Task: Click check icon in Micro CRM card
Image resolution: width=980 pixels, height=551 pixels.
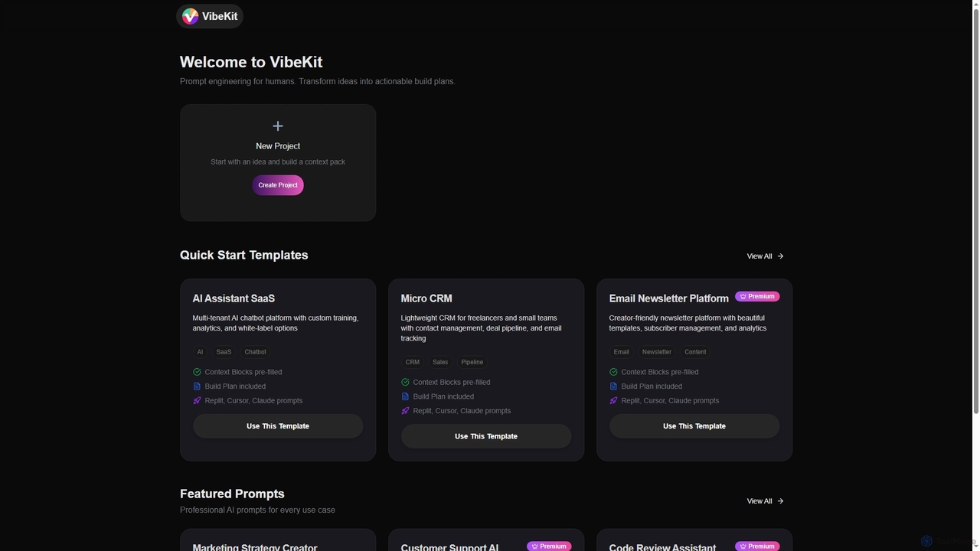Action: tap(405, 382)
